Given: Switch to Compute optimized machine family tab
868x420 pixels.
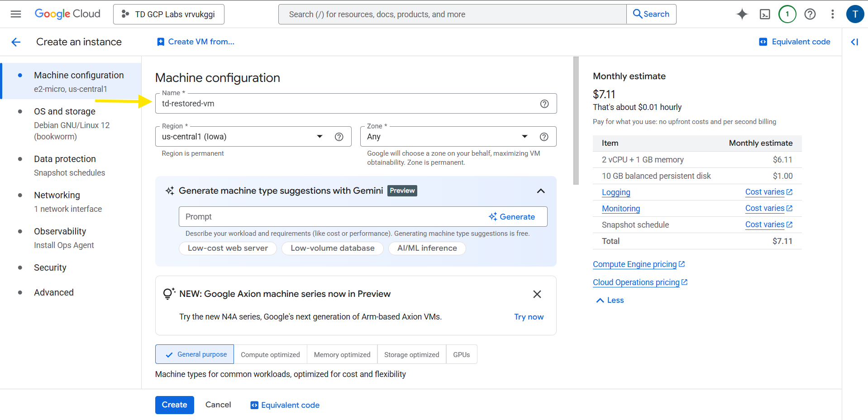Looking at the screenshot, I should pos(270,354).
